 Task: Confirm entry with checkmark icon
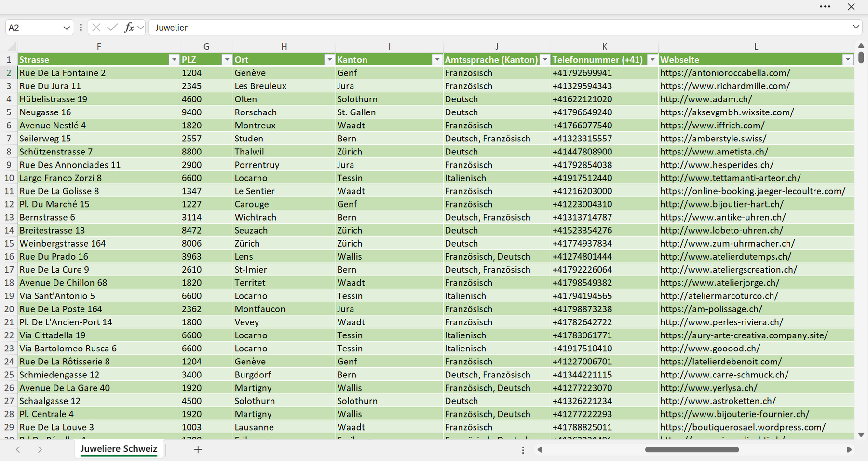112,28
